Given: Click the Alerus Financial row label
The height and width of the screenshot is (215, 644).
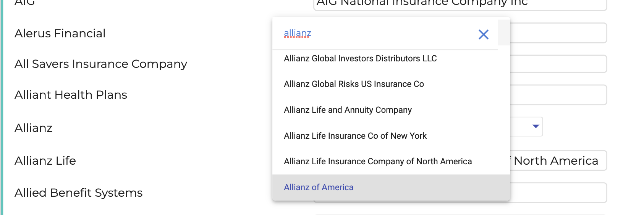Looking at the screenshot, I should click(60, 34).
